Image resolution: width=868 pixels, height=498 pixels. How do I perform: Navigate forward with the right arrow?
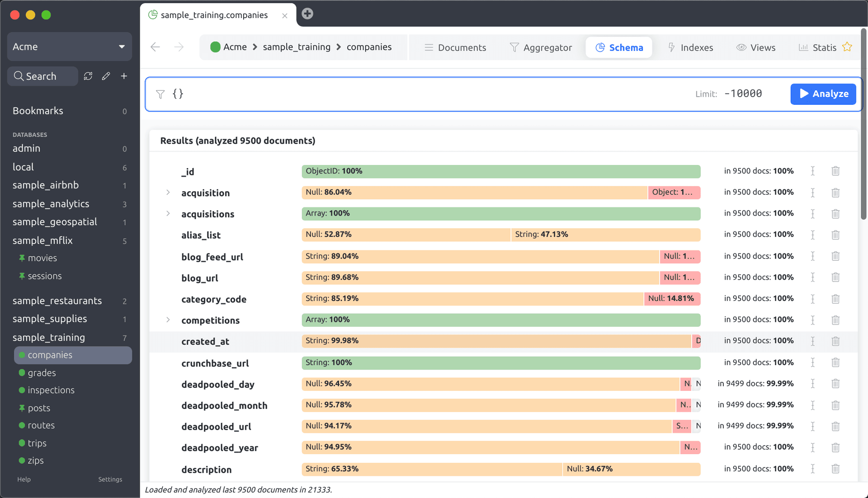[179, 47]
